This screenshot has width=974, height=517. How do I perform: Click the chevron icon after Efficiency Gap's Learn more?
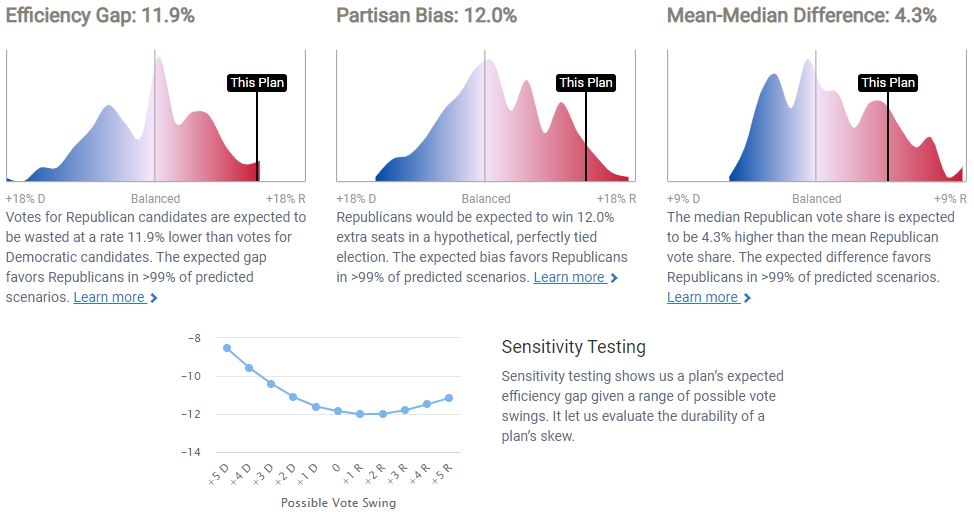pyautogui.click(x=153, y=298)
